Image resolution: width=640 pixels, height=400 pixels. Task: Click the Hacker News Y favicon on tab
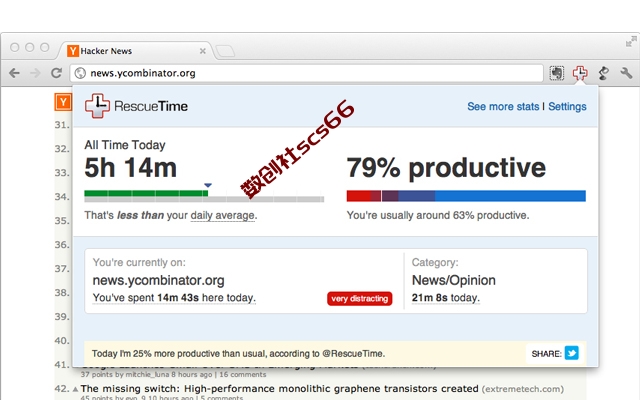(73, 51)
